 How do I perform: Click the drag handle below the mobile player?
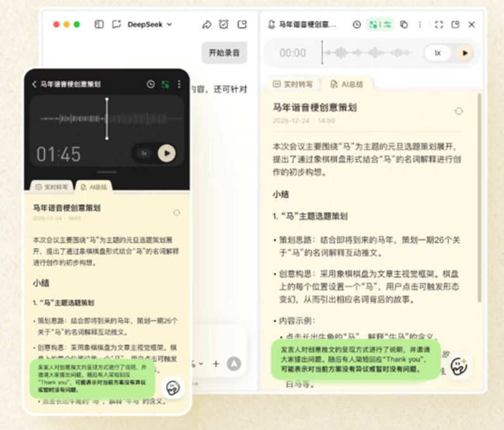tap(107, 172)
